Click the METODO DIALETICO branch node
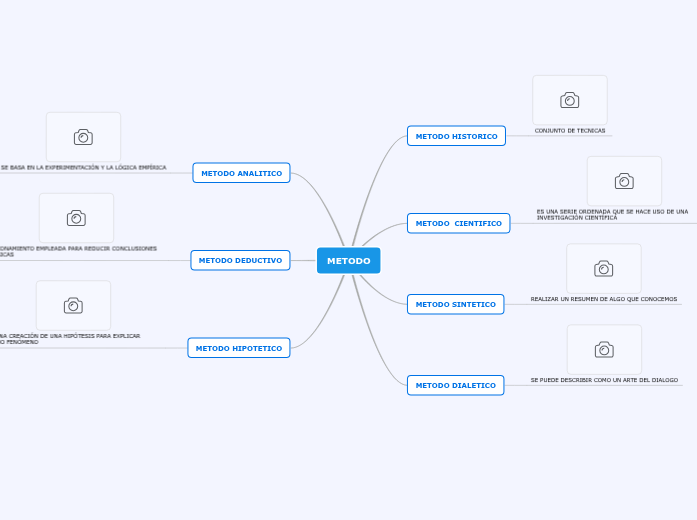The height and width of the screenshot is (520, 697). click(x=455, y=385)
